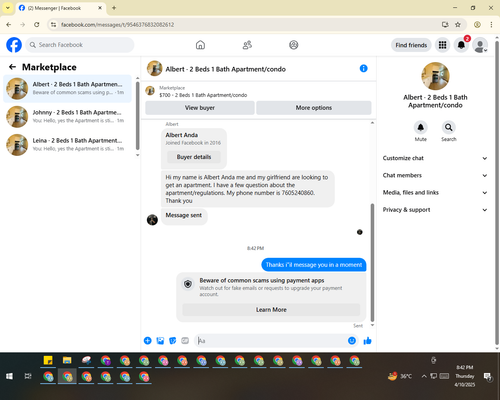Open the Friends icon in top navigation

click(x=247, y=45)
